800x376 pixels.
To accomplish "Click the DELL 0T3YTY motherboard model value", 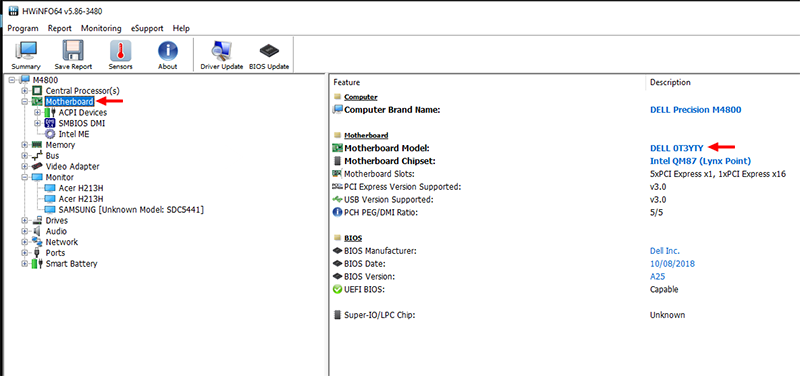I will tap(677, 148).
